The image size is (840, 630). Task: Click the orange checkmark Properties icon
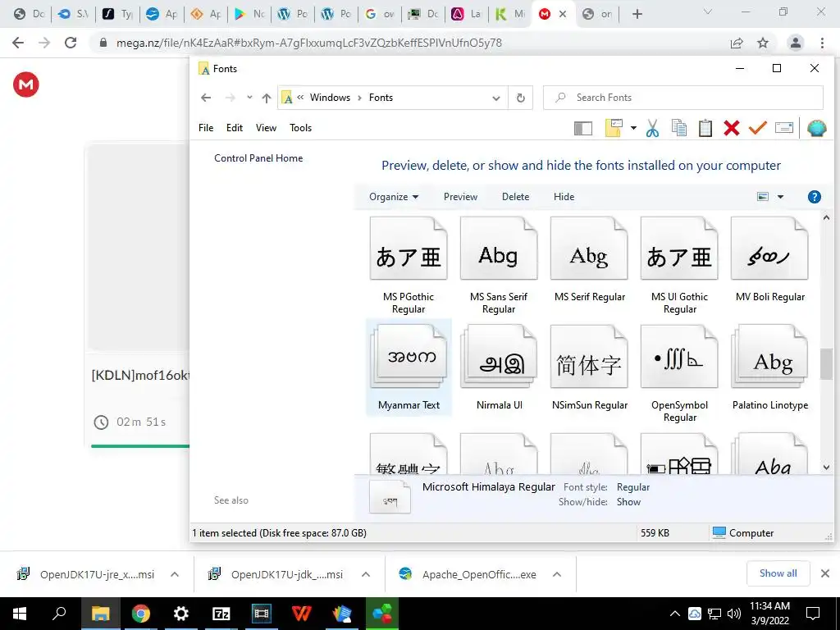coord(757,128)
